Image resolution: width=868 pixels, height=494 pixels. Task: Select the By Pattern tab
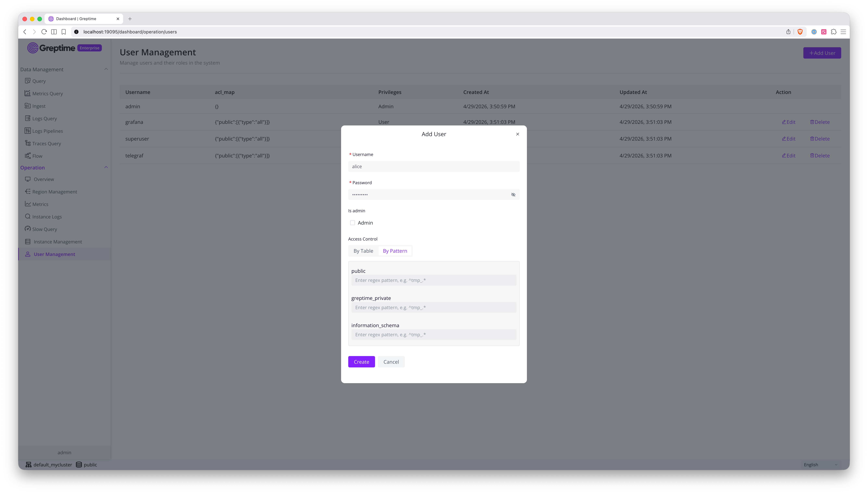[x=395, y=251]
